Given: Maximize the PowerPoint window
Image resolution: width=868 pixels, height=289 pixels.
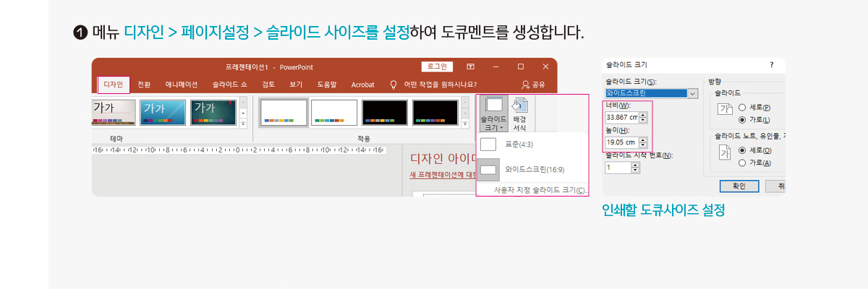Looking at the screenshot, I should (521, 66).
